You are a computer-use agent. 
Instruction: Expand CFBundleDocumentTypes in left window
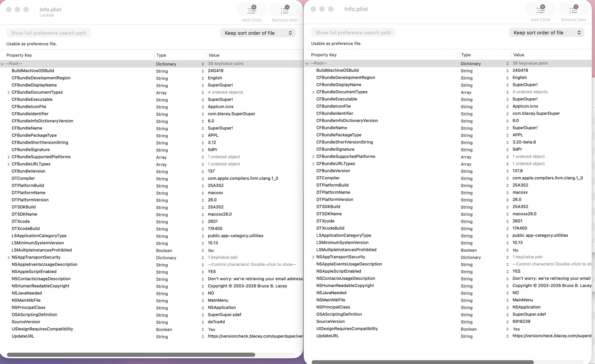(x=9, y=92)
